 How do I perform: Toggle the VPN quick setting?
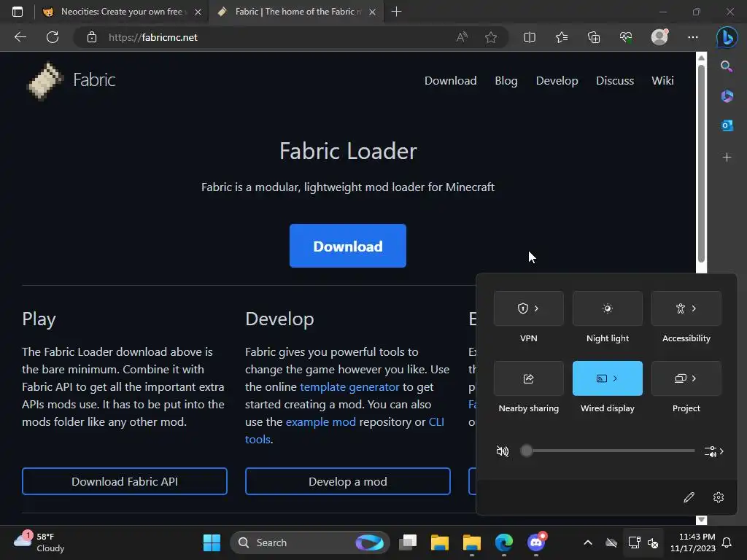pos(522,308)
